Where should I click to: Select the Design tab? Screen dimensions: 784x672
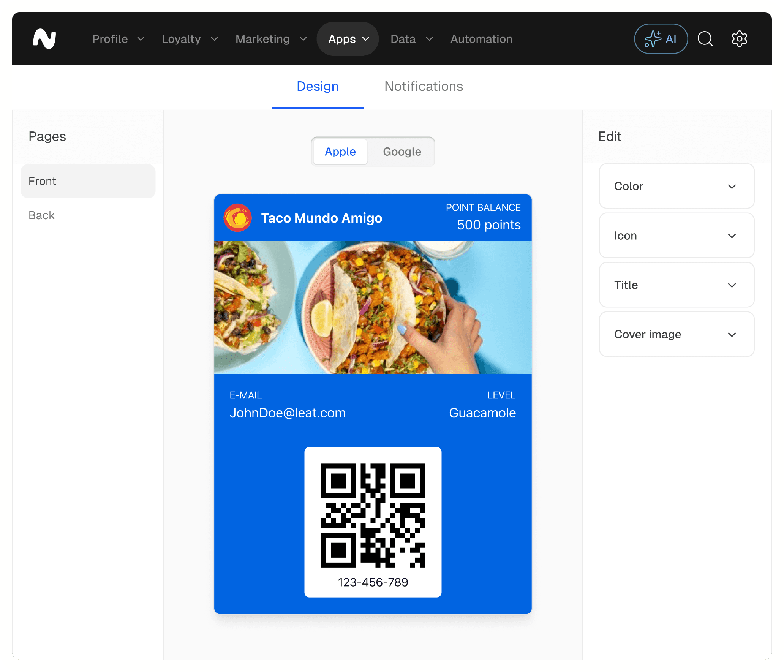pos(318,87)
